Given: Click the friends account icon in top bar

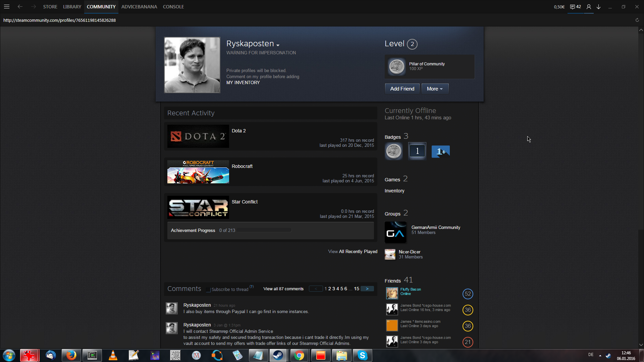Looking at the screenshot, I should (x=589, y=7).
